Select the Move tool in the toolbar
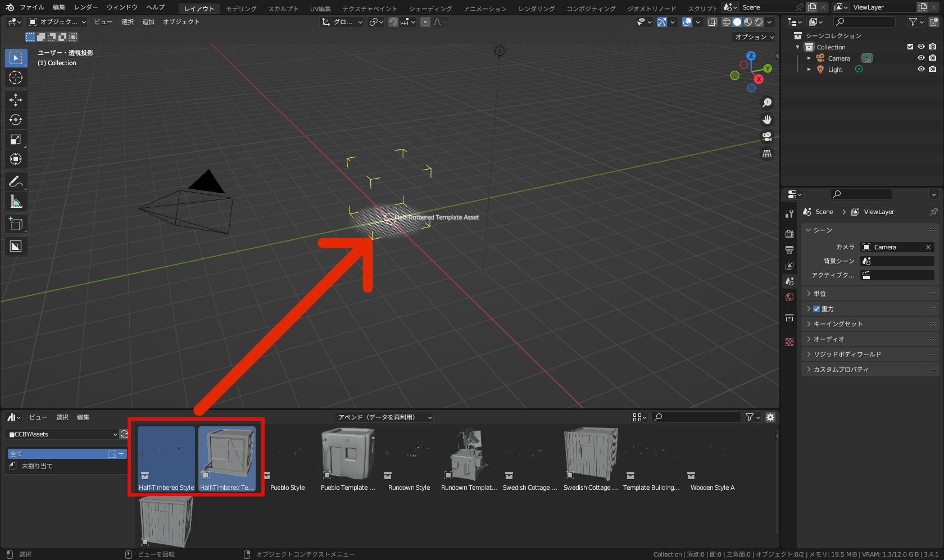 pyautogui.click(x=16, y=100)
